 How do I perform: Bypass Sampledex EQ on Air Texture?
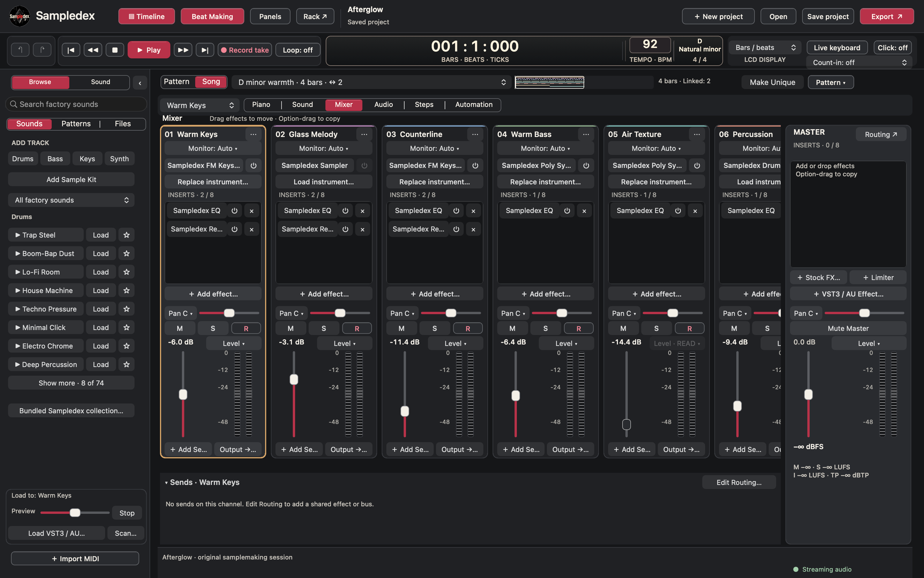coord(678,211)
